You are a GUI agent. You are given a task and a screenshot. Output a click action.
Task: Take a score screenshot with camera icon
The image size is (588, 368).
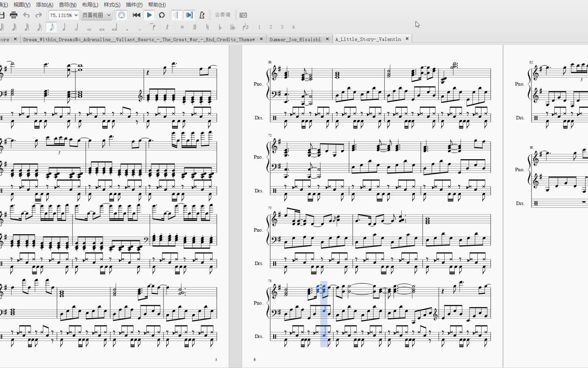[x=243, y=15]
